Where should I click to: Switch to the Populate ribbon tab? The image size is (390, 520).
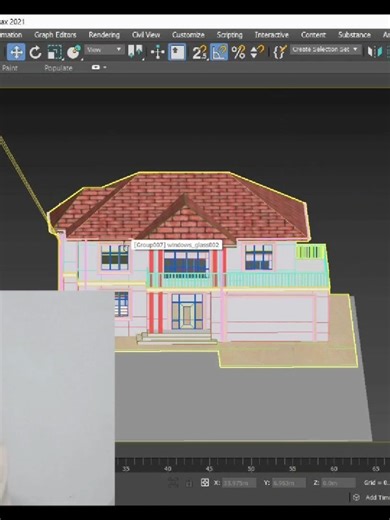(x=58, y=68)
